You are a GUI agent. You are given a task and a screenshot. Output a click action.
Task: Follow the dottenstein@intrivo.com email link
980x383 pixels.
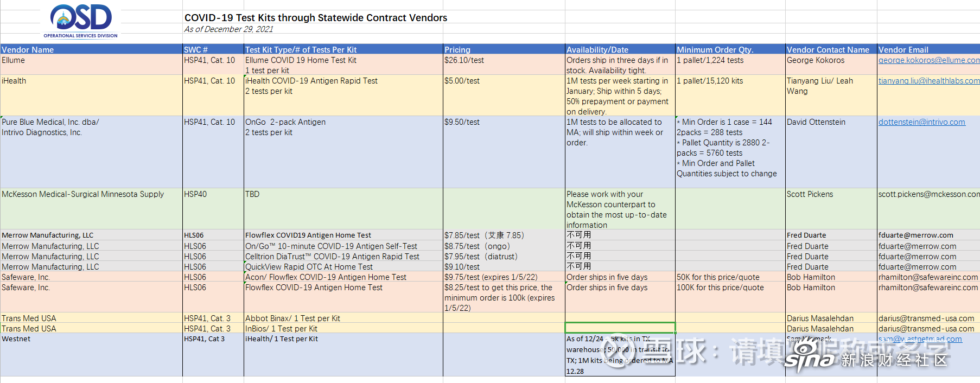pyautogui.click(x=922, y=122)
